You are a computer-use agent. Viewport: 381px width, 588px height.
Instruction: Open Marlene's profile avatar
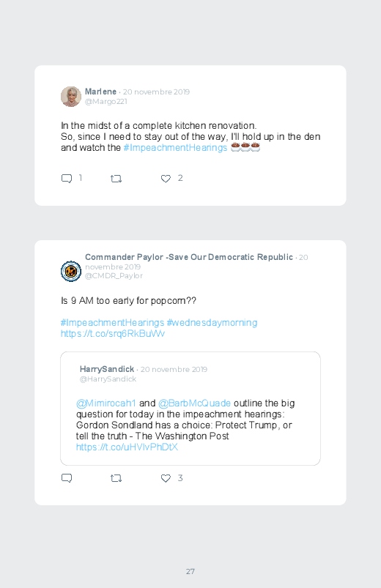71,97
